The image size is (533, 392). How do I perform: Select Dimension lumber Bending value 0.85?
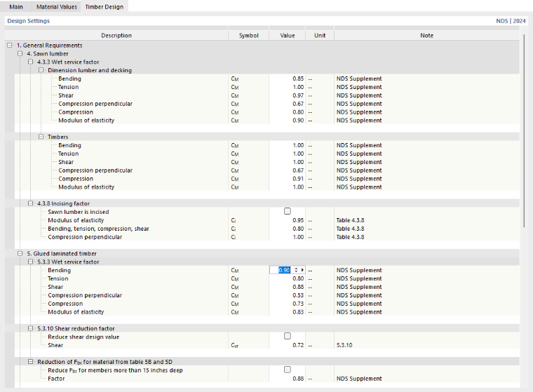[x=298, y=79]
